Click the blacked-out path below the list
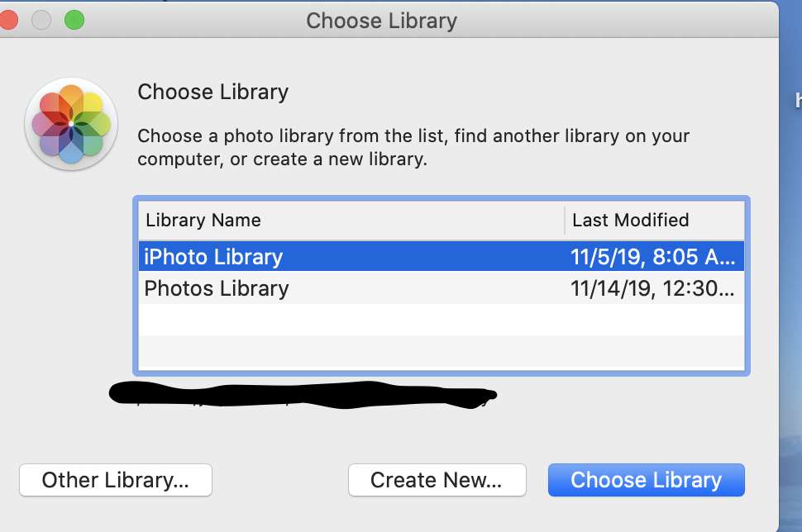The width and height of the screenshot is (802, 532). coord(303,396)
